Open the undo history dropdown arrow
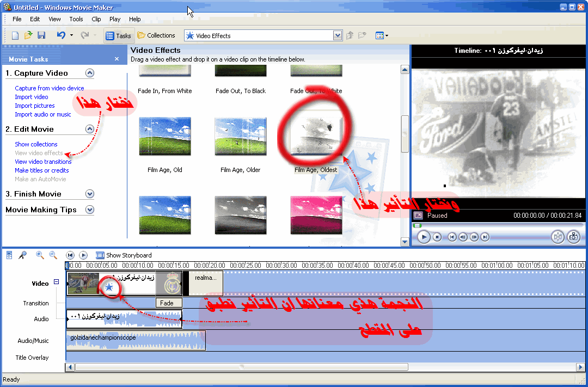 71,35
